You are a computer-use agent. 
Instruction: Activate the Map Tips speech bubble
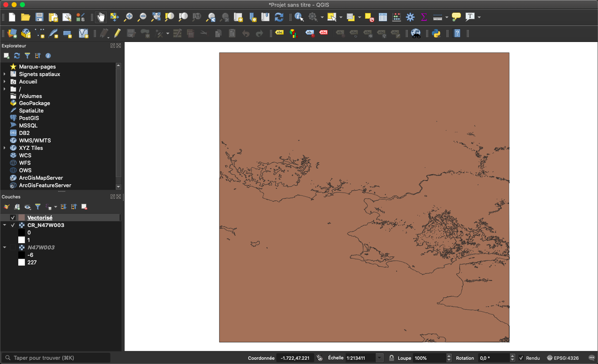[456, 17]
